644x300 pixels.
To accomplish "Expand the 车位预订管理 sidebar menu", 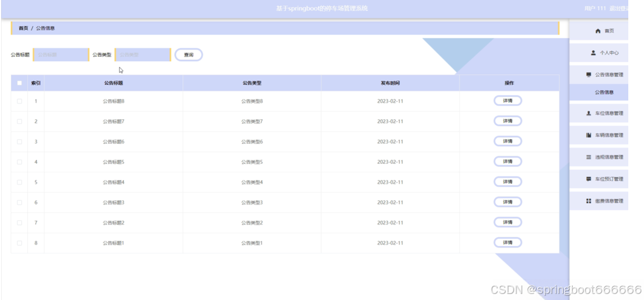I will (599, 179).
